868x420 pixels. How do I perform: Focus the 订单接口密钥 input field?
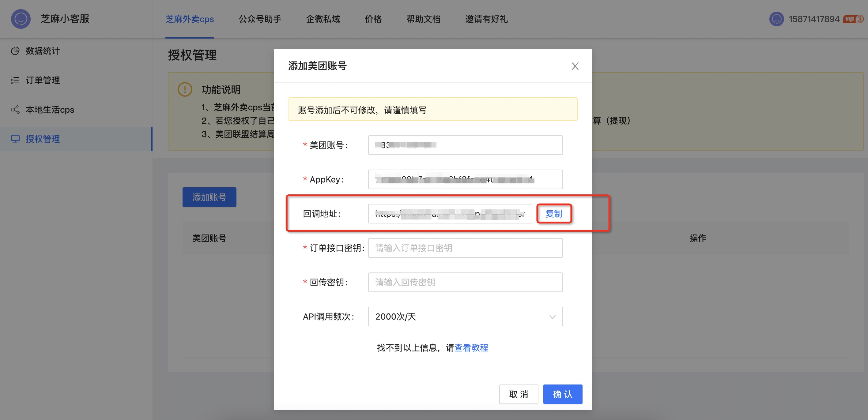click(x=465, y=248)
